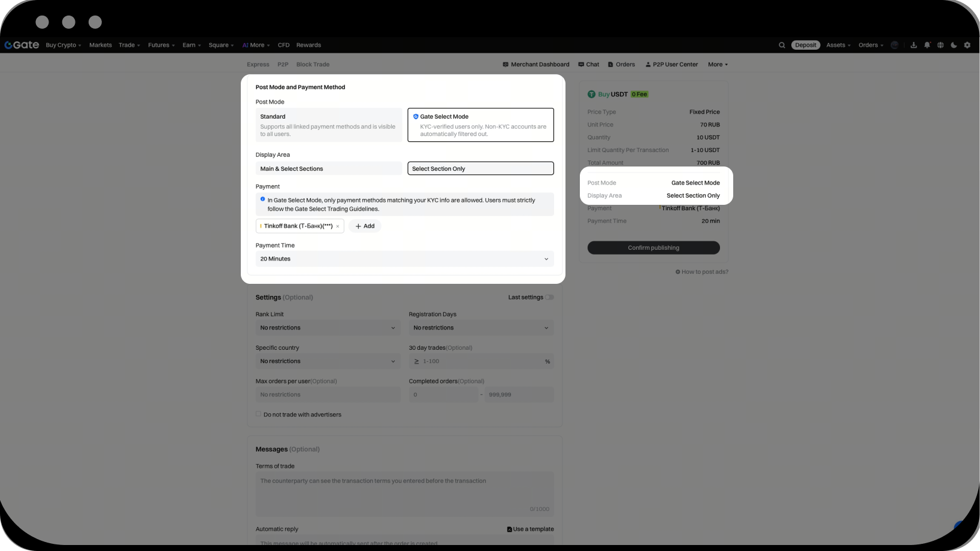Expand the More dropdown in P2P sub-nav
This screenshot has height=551, width=980.
(718, 65)
